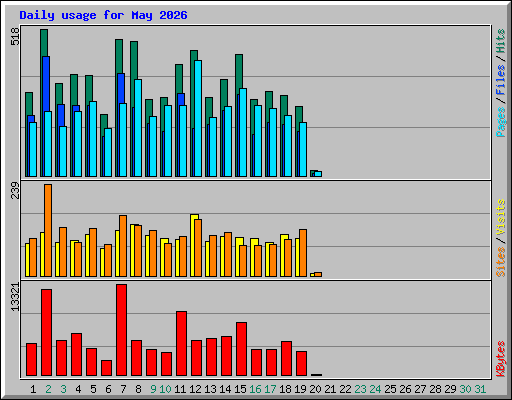Click day label '16' on the x-axis

(x=255, y=389)
